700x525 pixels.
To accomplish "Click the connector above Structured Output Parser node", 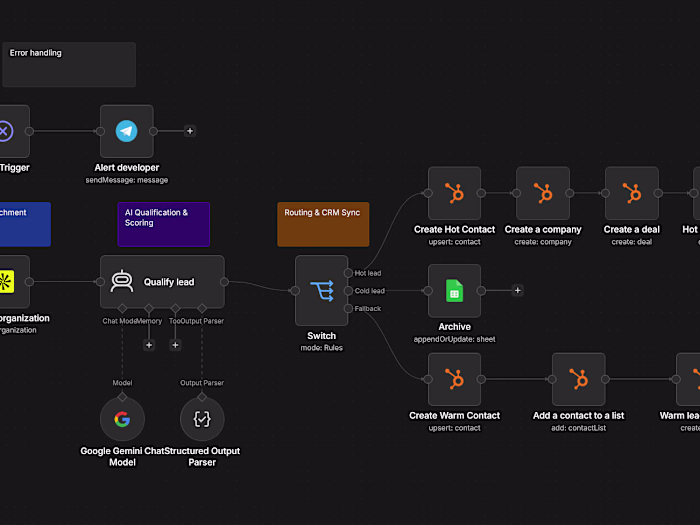I will [202, 397].
